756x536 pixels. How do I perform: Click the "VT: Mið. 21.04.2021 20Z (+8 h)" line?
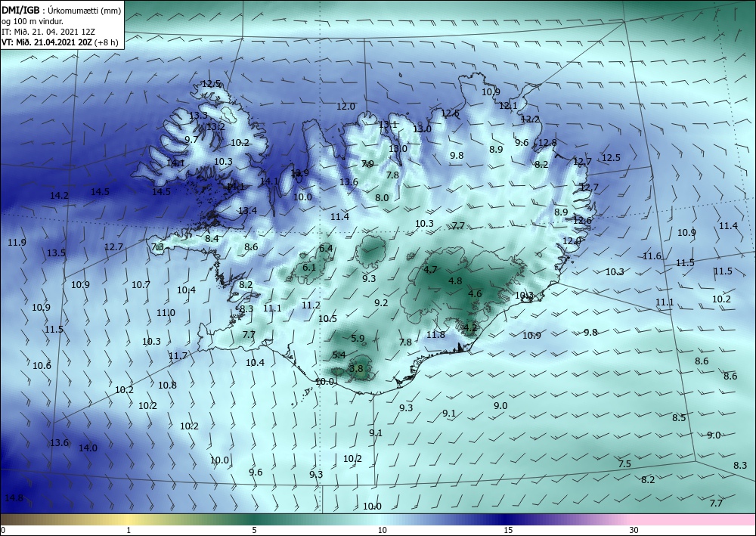click(60, 42)
